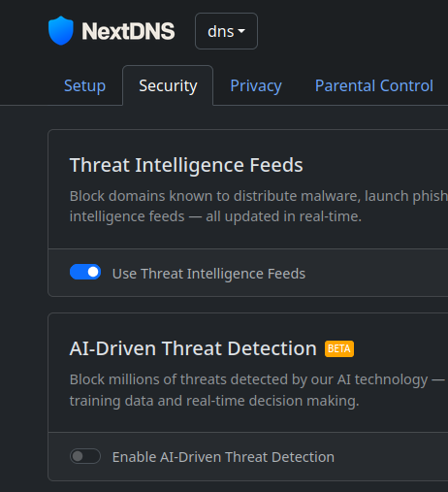448x492 pixels.
Task: Click the NextDNS wordmark text
Action: 128,31
